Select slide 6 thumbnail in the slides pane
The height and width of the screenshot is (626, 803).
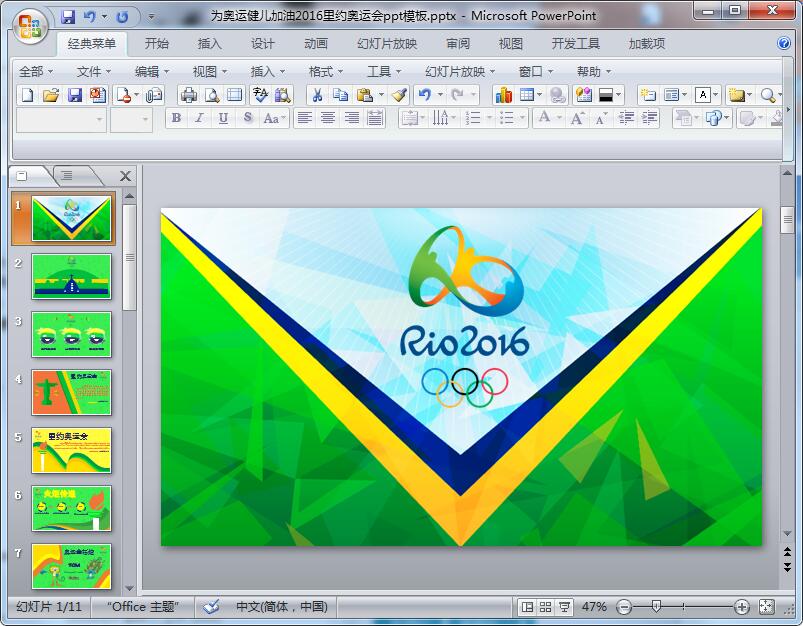pyautogui.click(x=71, y=508)
